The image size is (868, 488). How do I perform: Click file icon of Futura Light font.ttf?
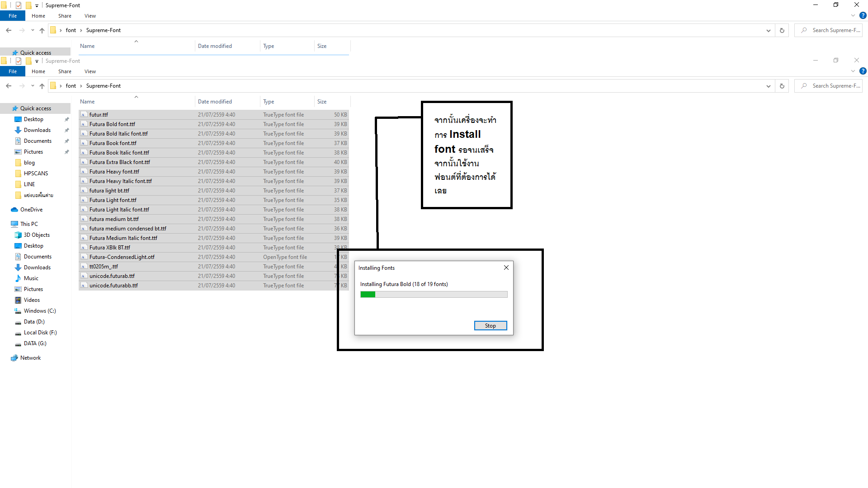point(84,200)
